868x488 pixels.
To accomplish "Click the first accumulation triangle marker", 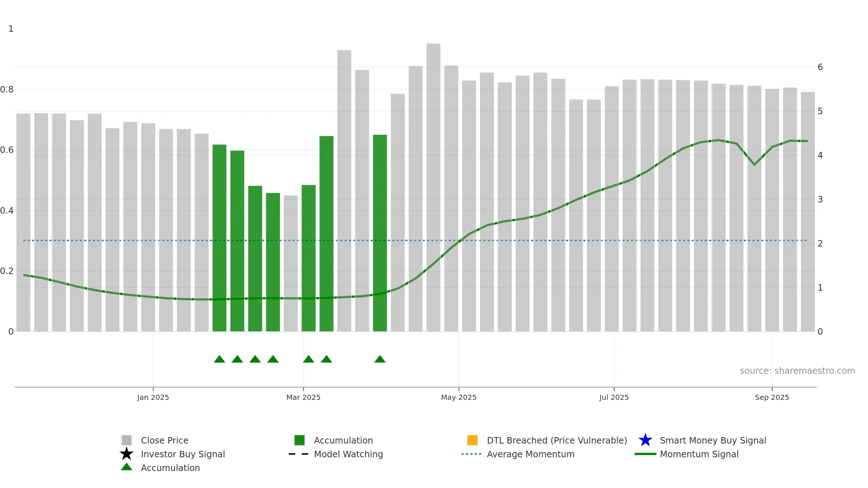I will click(220, 359).
